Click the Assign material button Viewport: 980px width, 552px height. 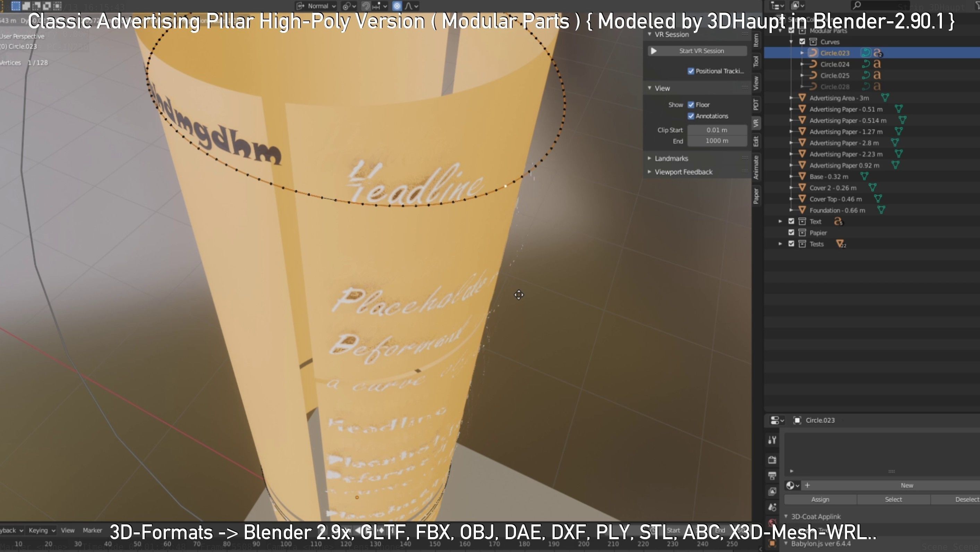[820, 499]
